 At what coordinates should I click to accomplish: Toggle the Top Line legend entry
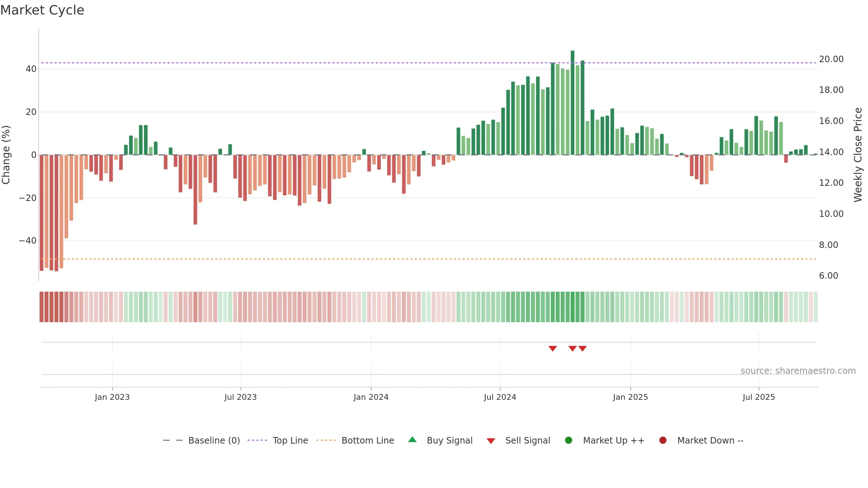pyautogui.click(x=278, y=440)
